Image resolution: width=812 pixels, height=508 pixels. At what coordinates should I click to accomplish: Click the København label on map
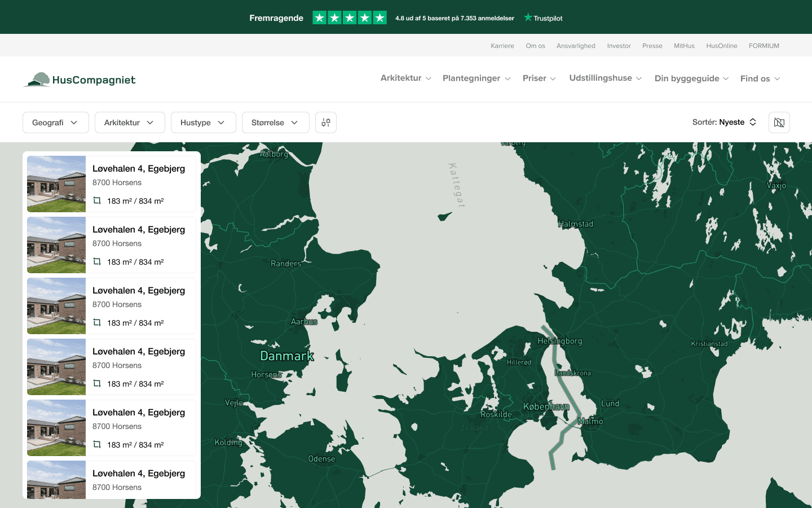[546, 406]
